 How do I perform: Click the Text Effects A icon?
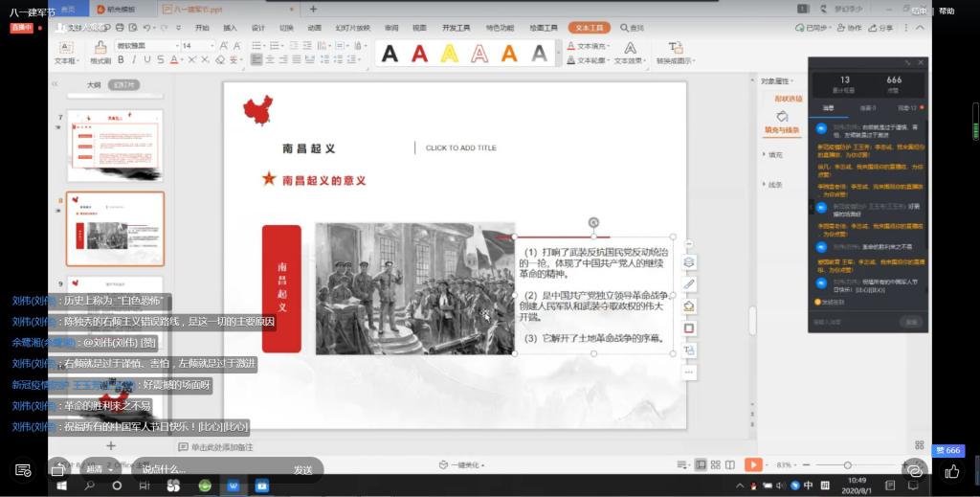(x=630, y=48)
